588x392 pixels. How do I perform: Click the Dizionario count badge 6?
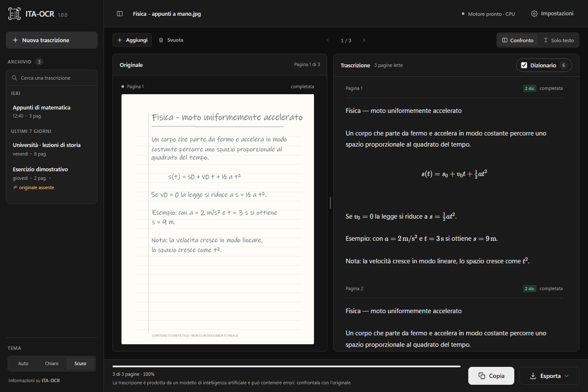(x=564, y=65)
